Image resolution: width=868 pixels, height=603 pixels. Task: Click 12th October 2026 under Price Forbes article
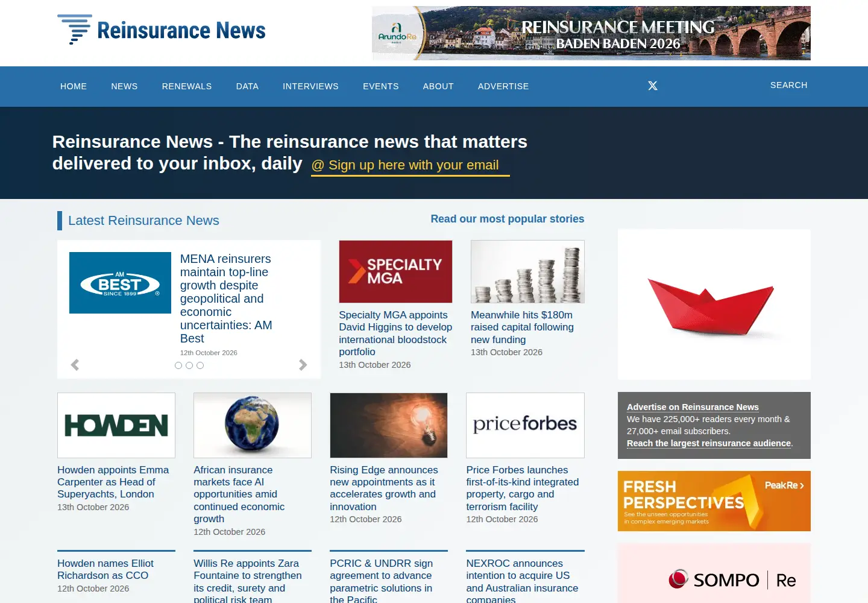pyautogui.click(x=502, y=519)
